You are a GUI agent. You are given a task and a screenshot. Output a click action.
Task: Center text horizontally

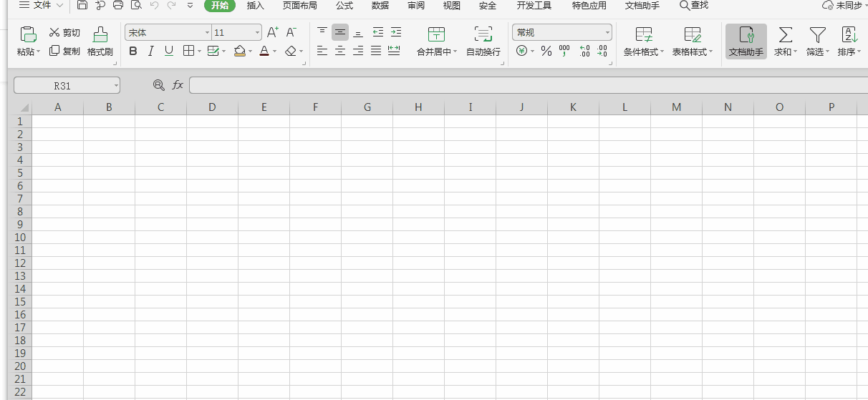click(340, 51)
